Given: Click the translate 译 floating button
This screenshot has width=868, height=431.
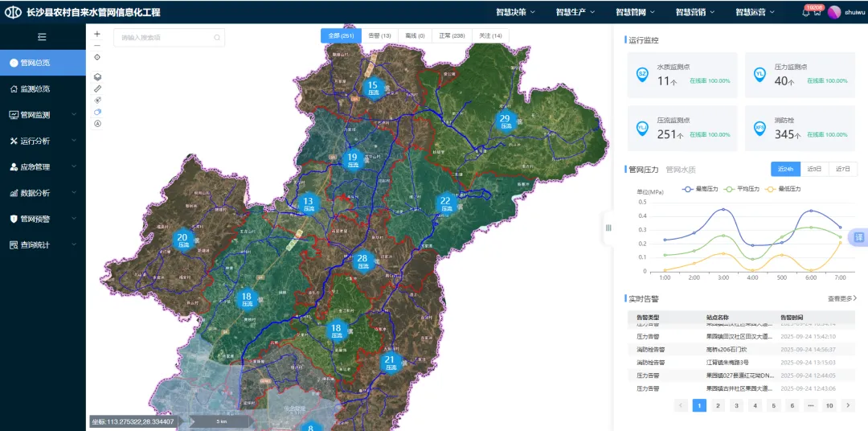Looking at the screenshot, I should [858, 237].
